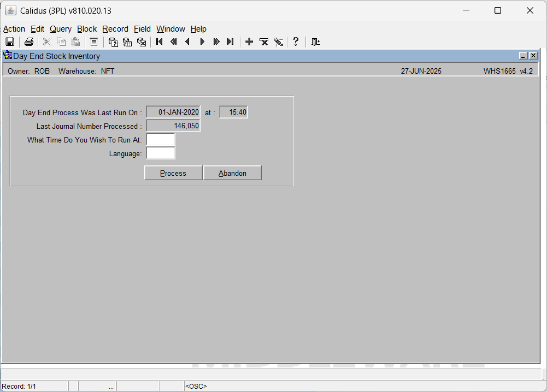The height and width of the screenshot is (392, 547).
Task: Minimize the Calidus main window
Action: [466, 10]
